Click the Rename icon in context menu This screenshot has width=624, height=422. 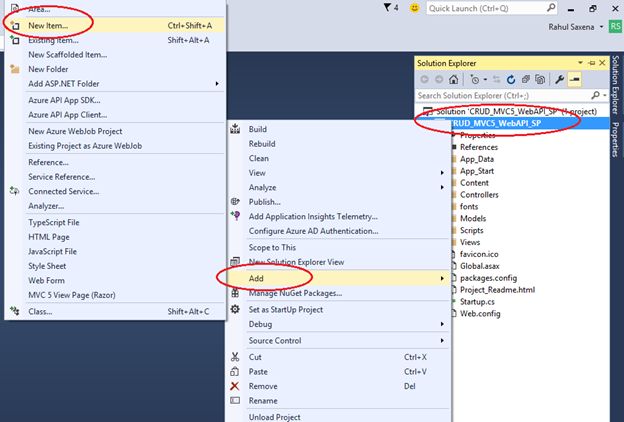235,401
